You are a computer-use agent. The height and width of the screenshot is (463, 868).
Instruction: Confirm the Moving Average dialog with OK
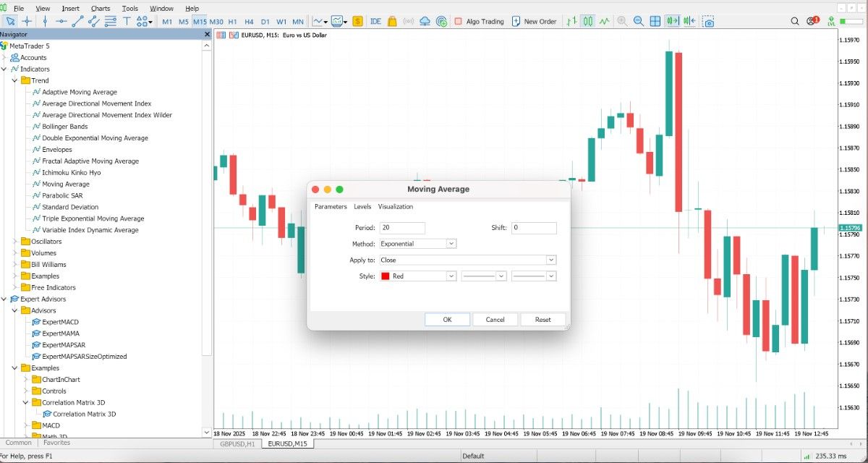click(x=447, y=319)
